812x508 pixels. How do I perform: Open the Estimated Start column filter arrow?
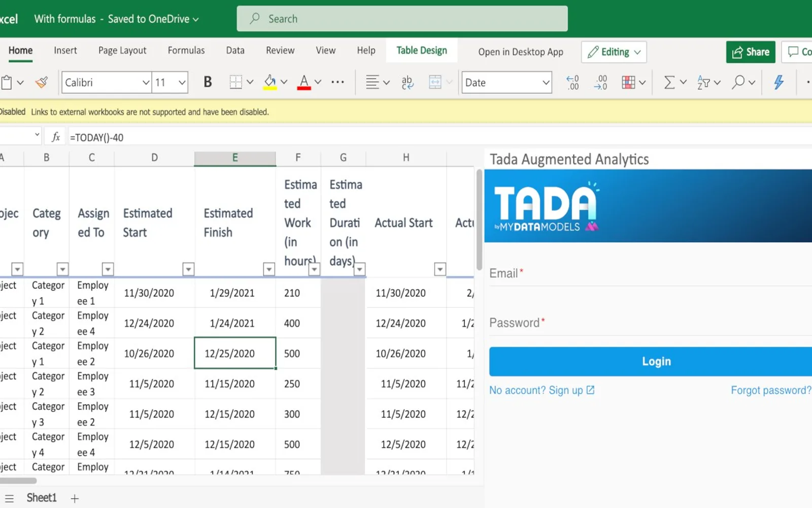tap(188, 269)
